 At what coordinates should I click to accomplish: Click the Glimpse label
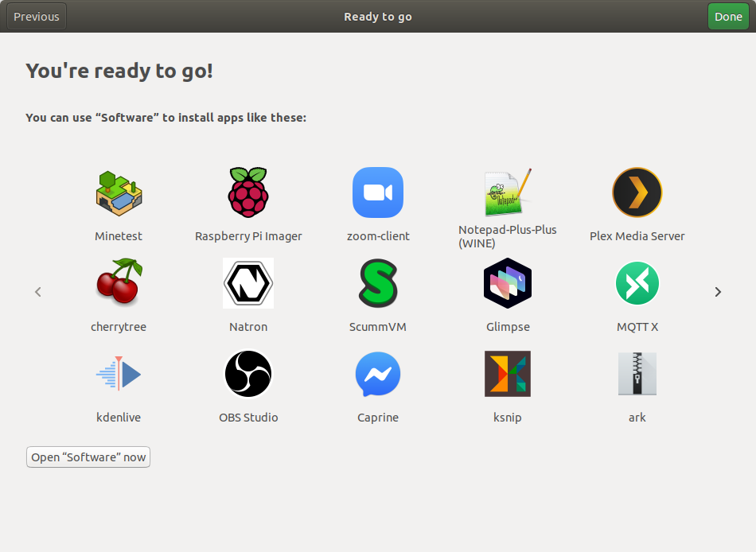click(508, 327)
